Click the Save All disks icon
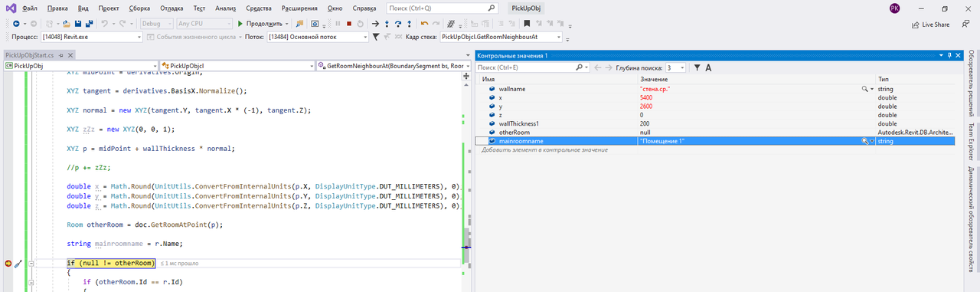 click(x=90, y=24)
